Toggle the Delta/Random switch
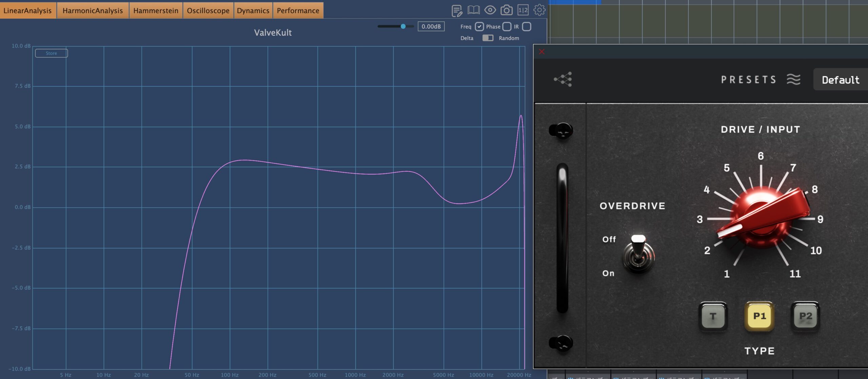Viewport: 868px width, 379px height. click(488, 38)
